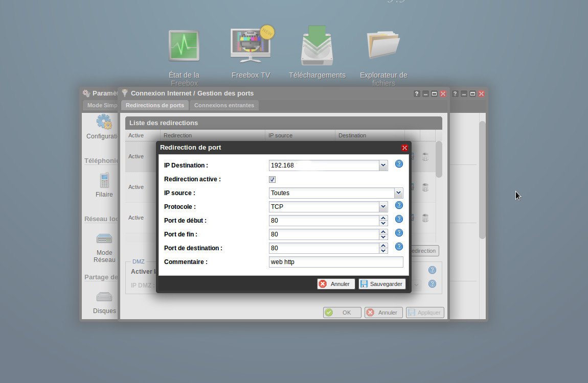Show help for Protocole field

(399, 205)
